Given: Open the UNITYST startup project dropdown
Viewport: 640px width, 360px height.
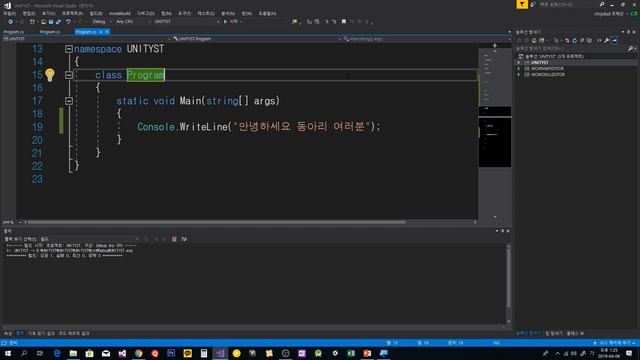Looking at the screenshot, I should tap(187, 22).
